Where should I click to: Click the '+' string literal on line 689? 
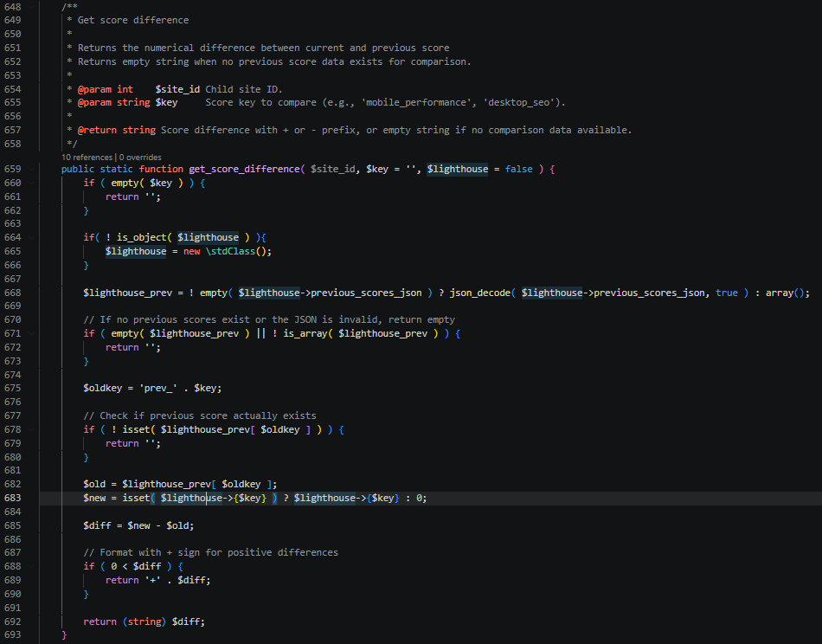pyautogui.click(x=152, y=580)
